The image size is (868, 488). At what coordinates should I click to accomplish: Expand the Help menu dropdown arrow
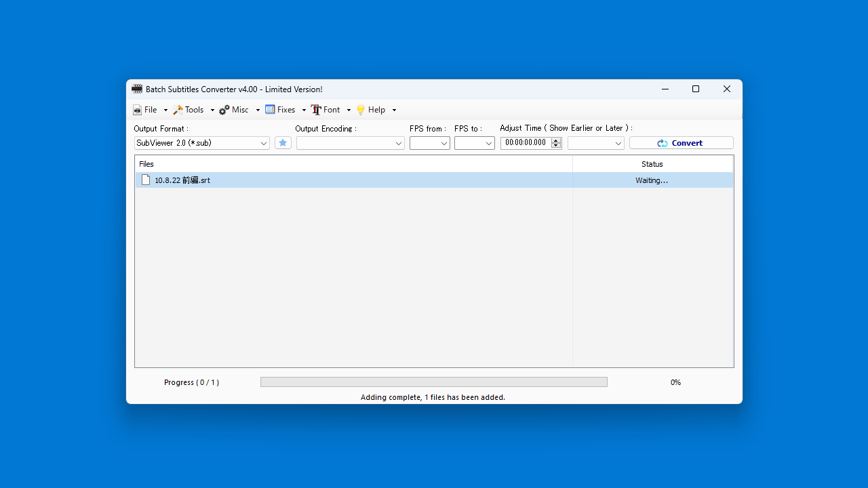pos(394,110)
